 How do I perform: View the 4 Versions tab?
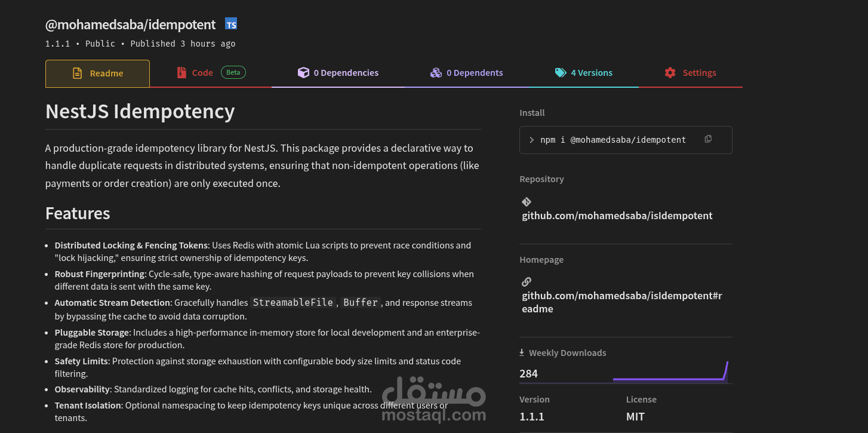click(583, 73)
